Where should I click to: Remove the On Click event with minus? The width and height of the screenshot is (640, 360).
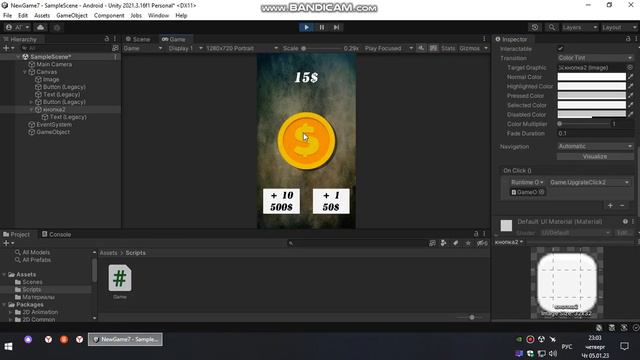coord(622,205)
